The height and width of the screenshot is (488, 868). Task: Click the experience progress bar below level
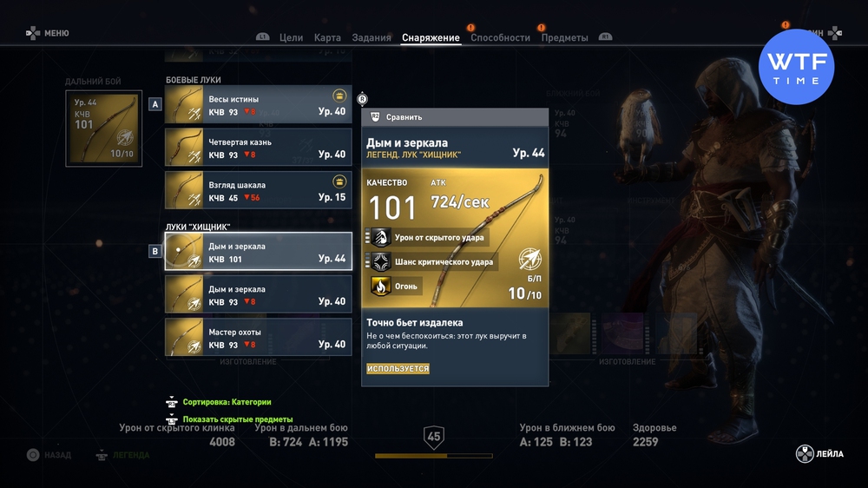click(x=433, y=456)
